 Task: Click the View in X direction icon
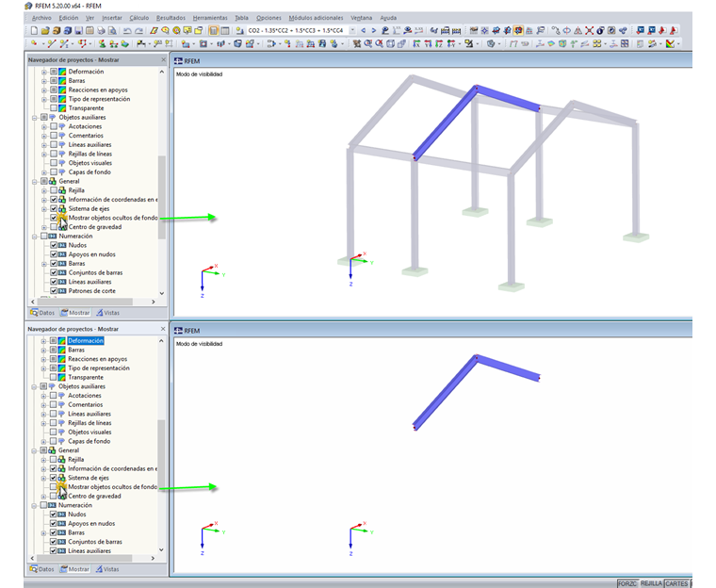point(417,44)
